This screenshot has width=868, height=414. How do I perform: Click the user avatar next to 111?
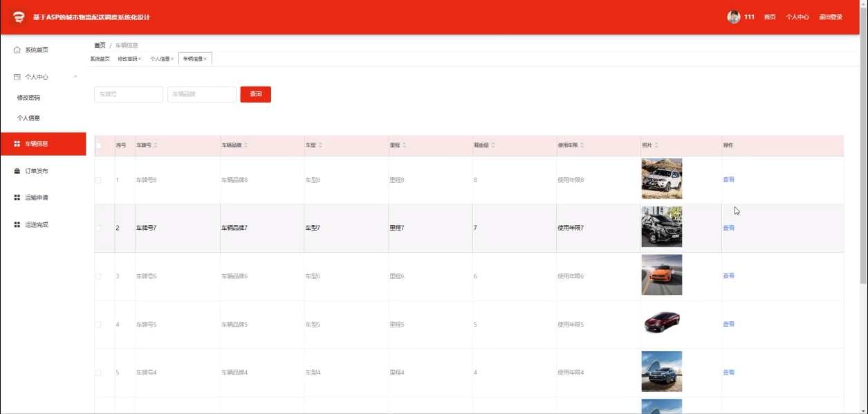point(734,17)
